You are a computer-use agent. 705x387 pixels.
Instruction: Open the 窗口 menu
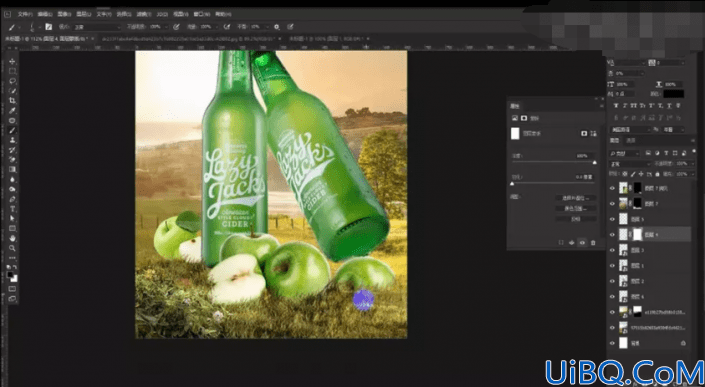coord(202,14)
